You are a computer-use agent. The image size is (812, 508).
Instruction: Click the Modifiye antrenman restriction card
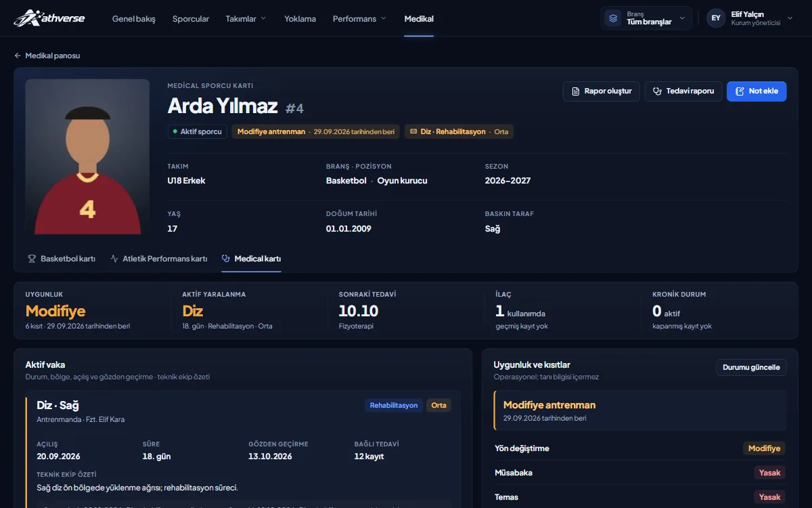(640, 410)
